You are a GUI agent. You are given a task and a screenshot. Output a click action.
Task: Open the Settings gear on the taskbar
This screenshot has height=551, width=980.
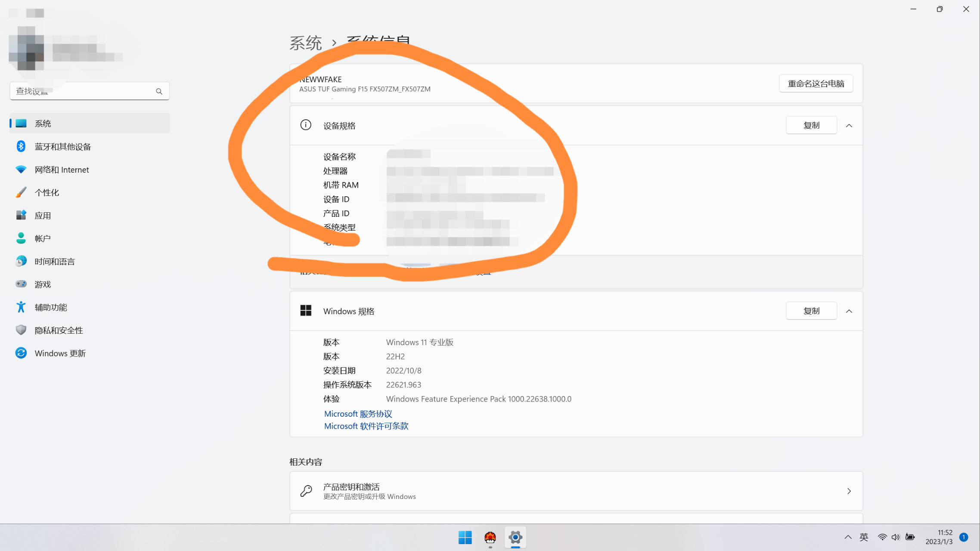tap(515, 537)
